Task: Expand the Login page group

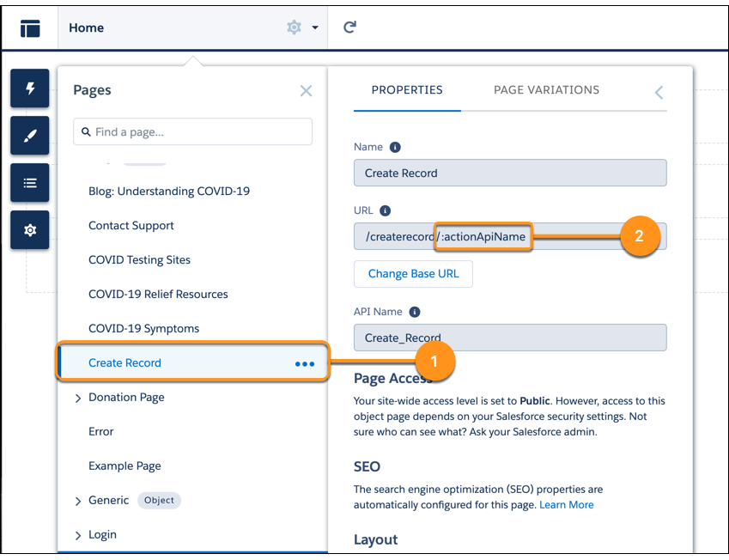Action: 78,535
